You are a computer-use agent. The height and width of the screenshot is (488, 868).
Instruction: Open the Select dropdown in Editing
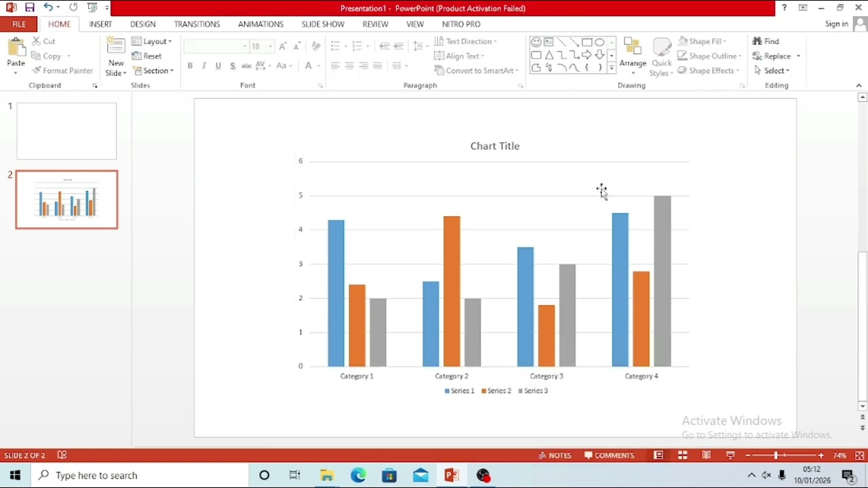(x=772, y=70)
